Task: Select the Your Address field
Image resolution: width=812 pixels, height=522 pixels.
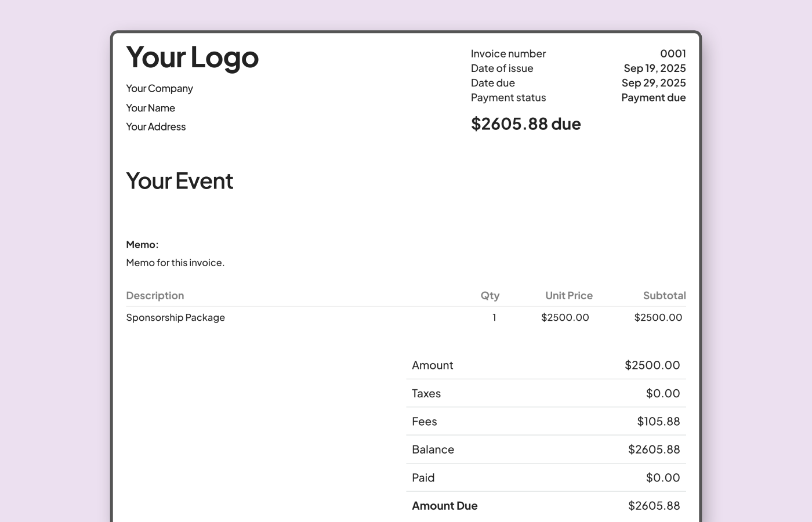Action: (155, 126)
